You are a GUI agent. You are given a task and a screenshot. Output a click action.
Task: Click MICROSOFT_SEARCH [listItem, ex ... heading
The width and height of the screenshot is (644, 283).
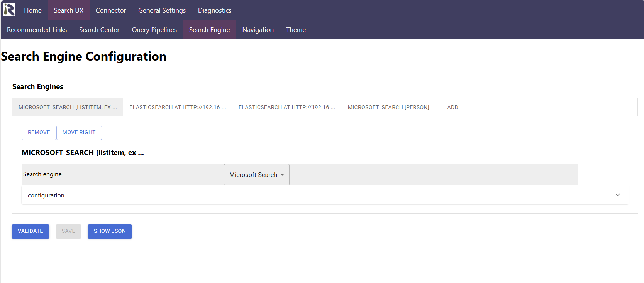(83, 153)
